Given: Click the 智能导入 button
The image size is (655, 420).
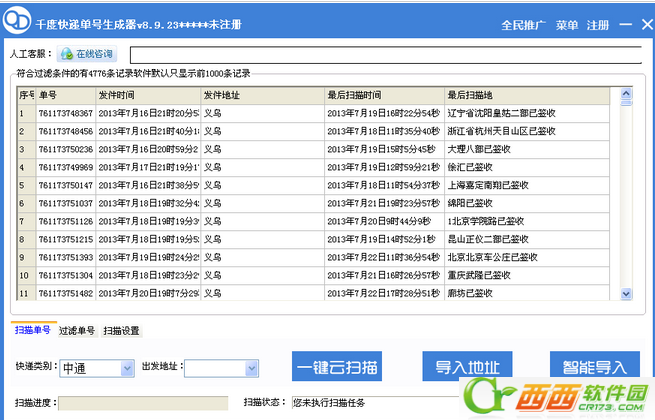Looking at the screenshot, I should [x=594, y=366].
